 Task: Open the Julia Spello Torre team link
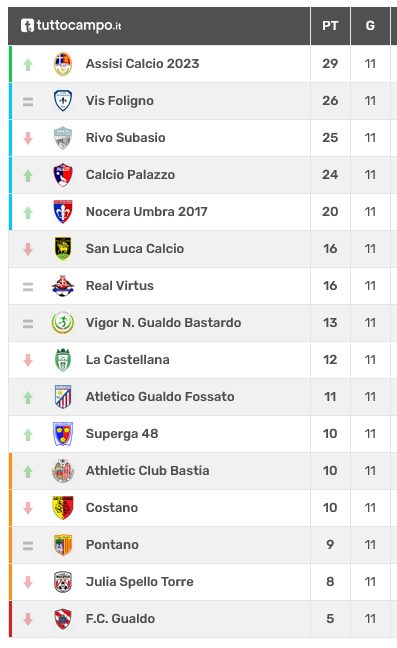[140, 582]
